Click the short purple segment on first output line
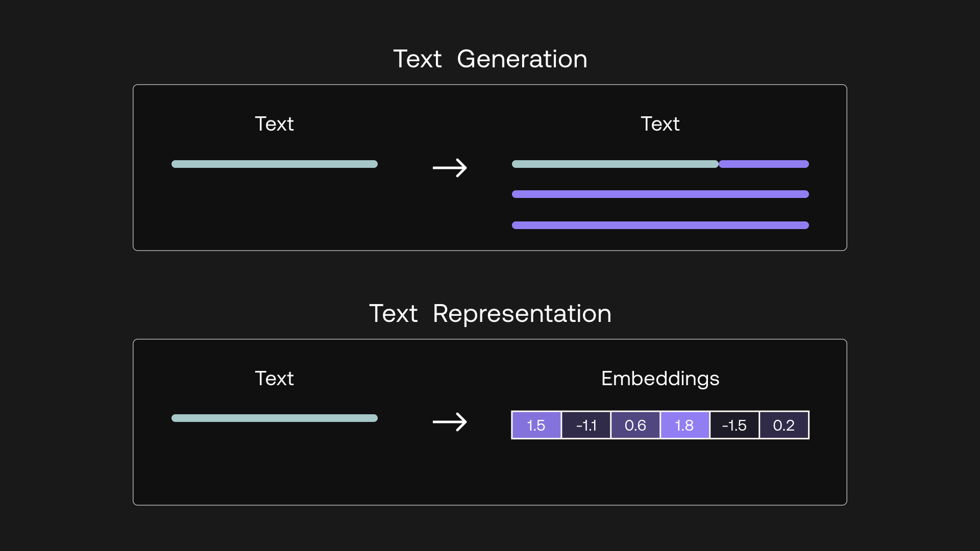The width and height of the screenshot is (980, 551). [764, 164]
